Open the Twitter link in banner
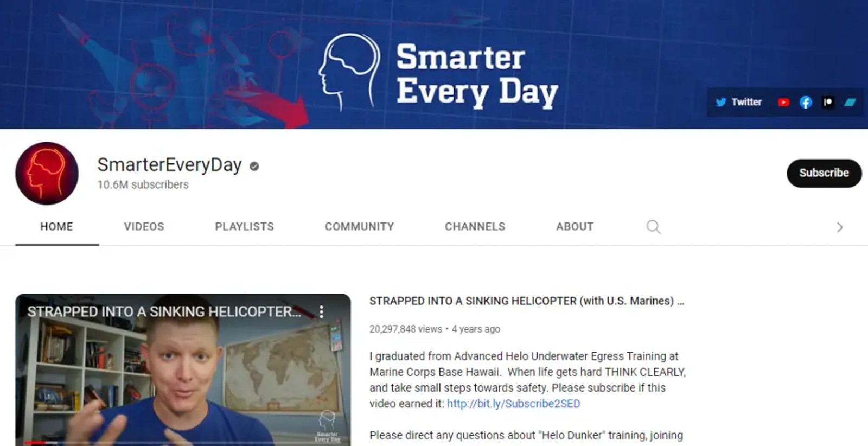Viewport: 868px width, 446px height. [x=738, y=102]
